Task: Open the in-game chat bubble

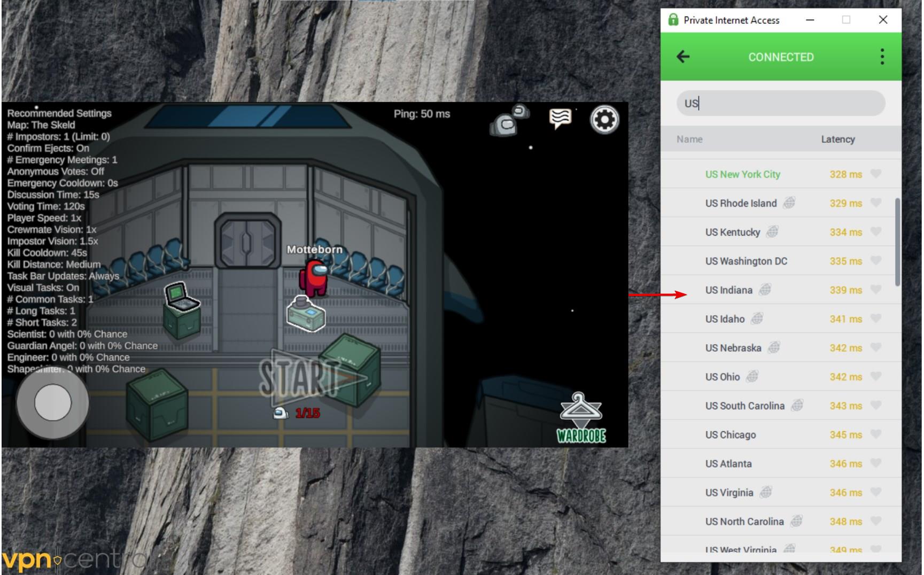Action: tap(560, 118)
